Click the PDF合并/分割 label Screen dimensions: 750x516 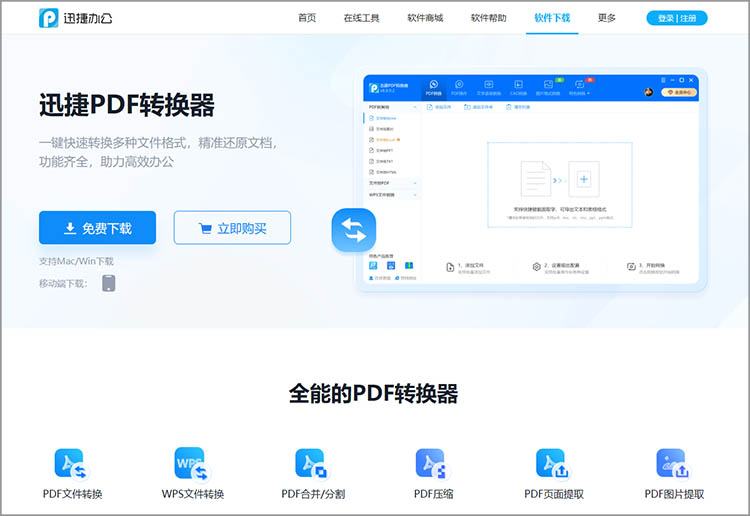pos(313,494)
